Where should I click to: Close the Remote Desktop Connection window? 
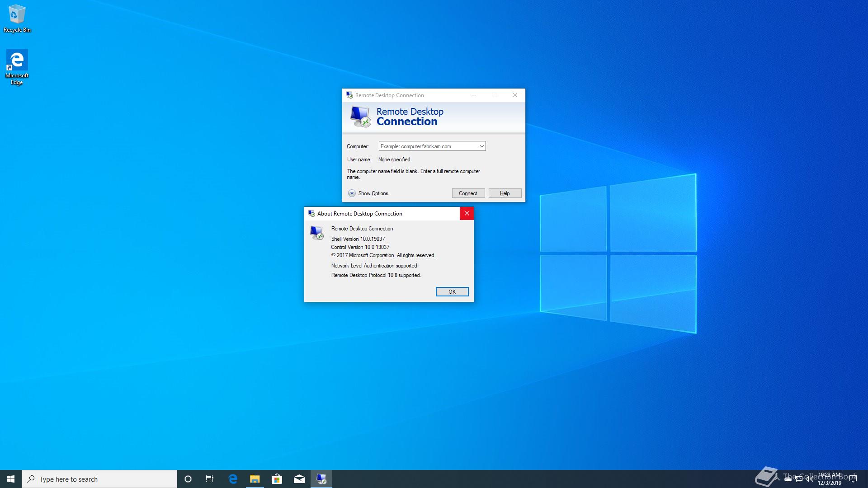515,95
